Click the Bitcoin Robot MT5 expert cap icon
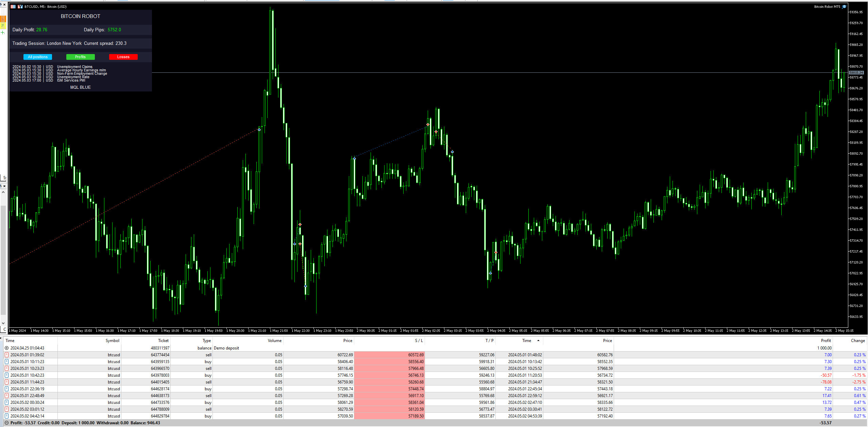Viewport: 868px width, 427px height. coord(844,6)
